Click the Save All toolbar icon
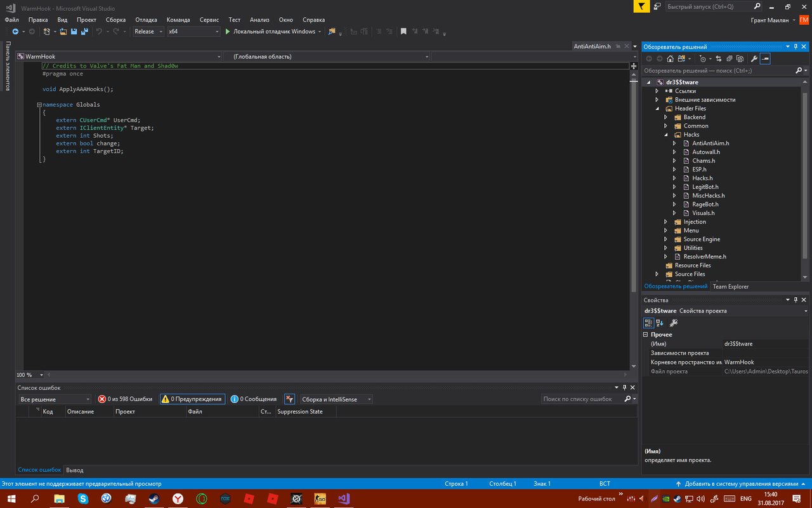812x508 pixels. [83, 32]
